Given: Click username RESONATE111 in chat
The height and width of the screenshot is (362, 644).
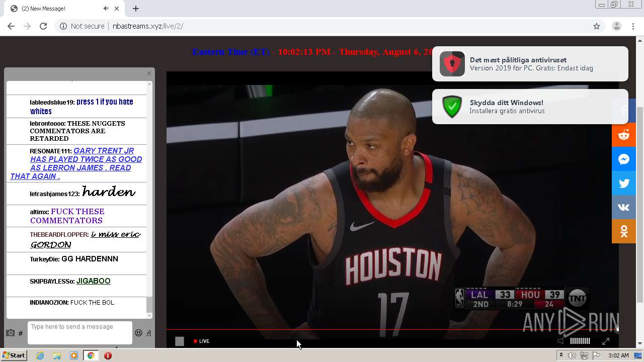Looking at the screenshot, I should pyautogui.click(x=50, y=151).
